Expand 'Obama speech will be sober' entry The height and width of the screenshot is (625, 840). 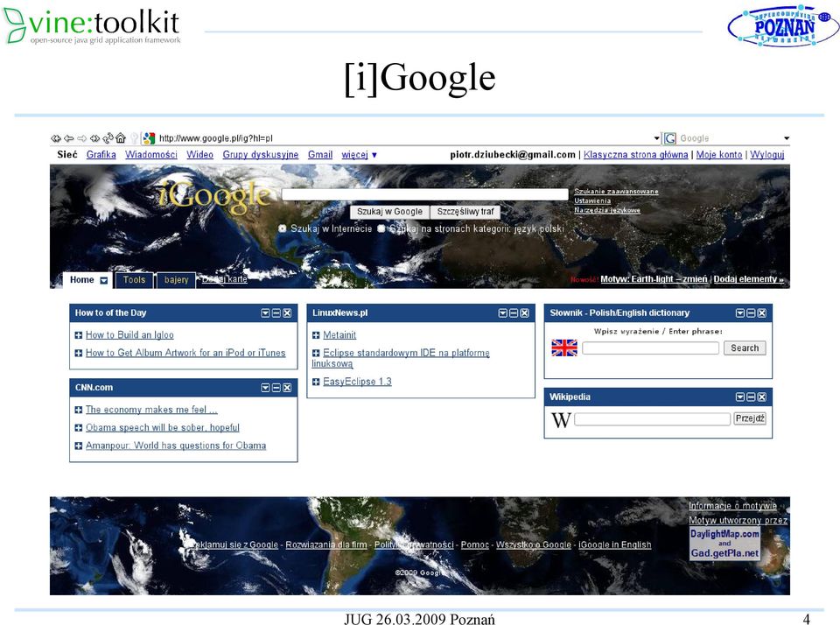click(78, 428)
